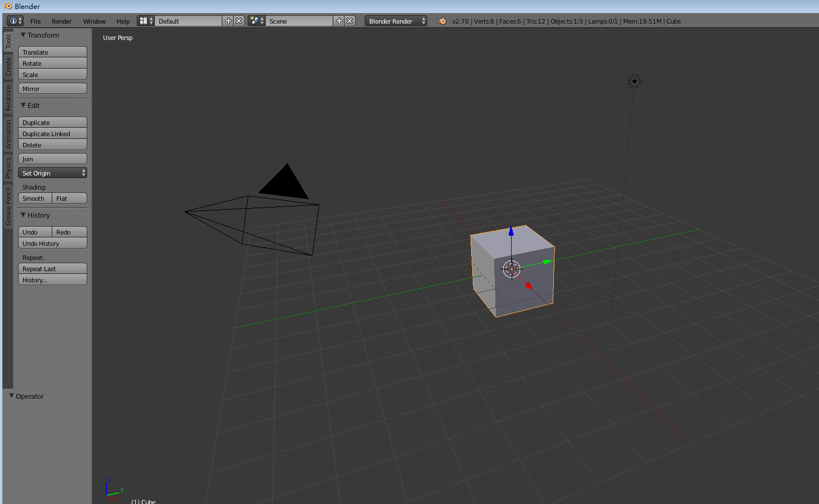This screenshot has height=504, width=819.
Task: Switch to the Relations tab
Action: pyautogui.click(x=8, y=98)
